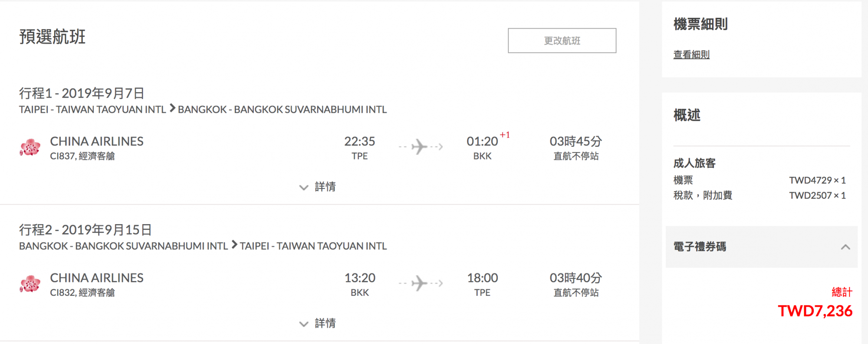The image size is (868, 344).
Task: Click the 電子禮券碼 section header
Action: [x=700, y=247]
